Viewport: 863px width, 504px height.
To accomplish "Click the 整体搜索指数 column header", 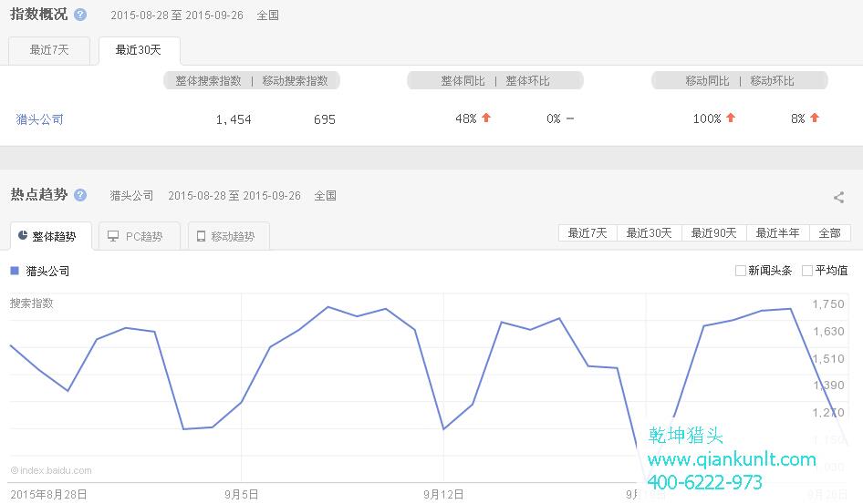I will click(209, 81).
